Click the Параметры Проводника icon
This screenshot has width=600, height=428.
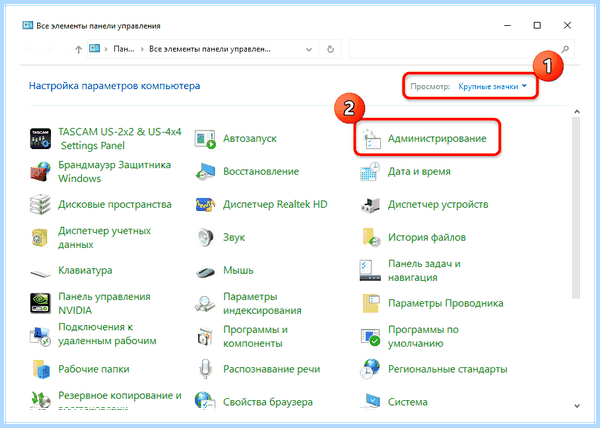[370, 303]
